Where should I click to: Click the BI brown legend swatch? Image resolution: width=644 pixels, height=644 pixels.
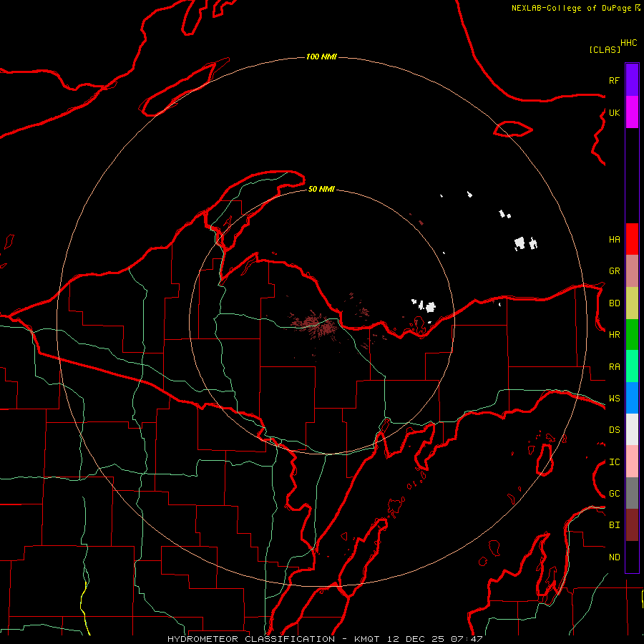coord(632,525)
